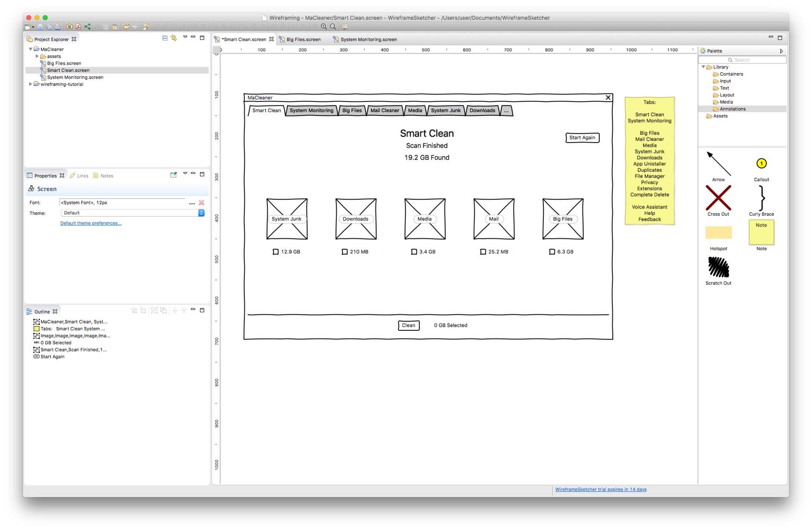Open Default theme preferences link

click(91, 223)
